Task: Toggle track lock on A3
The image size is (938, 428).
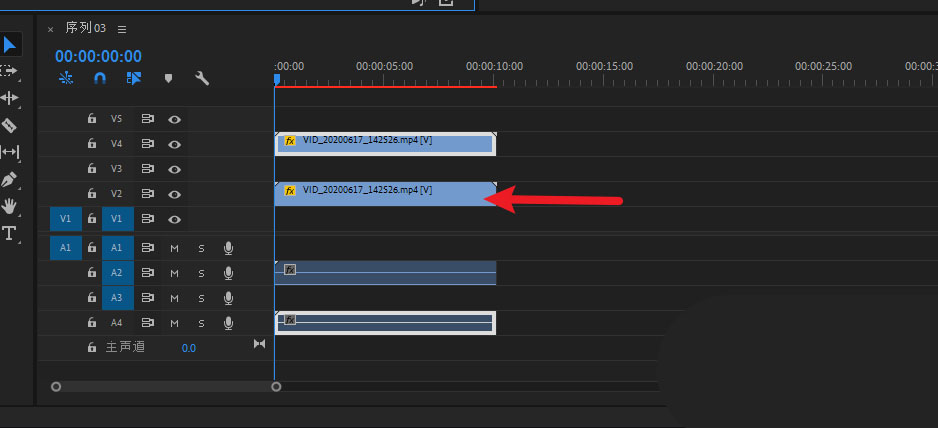Action: coord(92,298)
